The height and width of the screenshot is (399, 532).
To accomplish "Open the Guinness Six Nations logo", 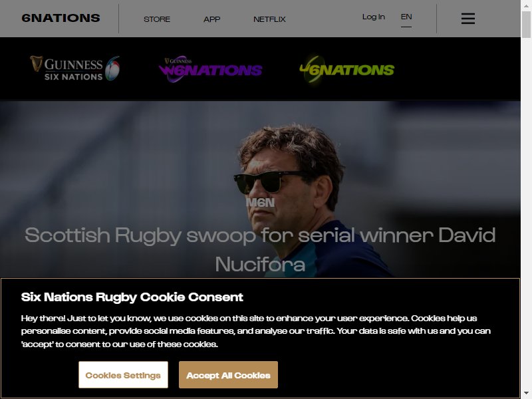I will coord(74,69).
